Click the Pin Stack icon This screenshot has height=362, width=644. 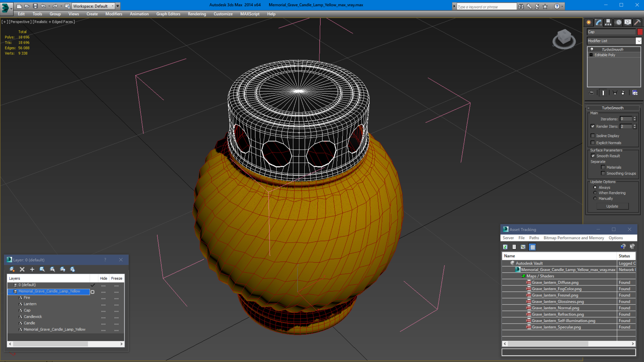pyautogui.click(x=591, y=93)
